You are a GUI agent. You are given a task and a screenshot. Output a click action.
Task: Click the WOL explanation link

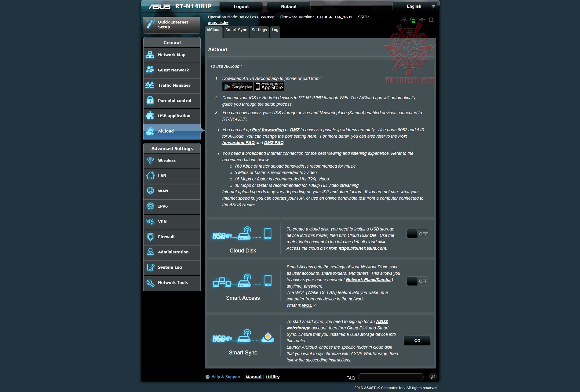click(307, 306)
